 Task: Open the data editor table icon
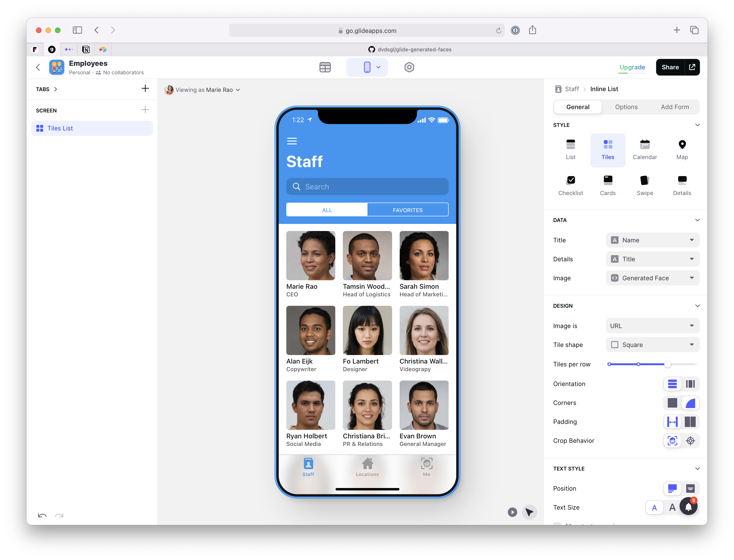tap(325, 67)
